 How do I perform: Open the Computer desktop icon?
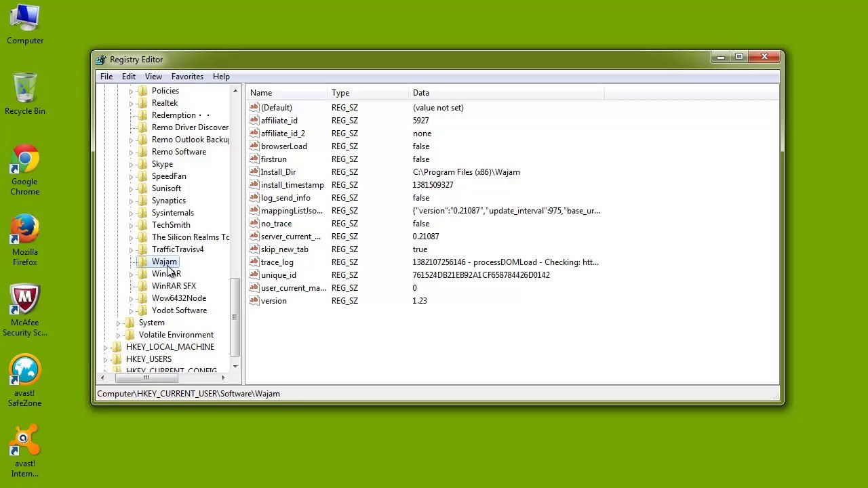25,25
